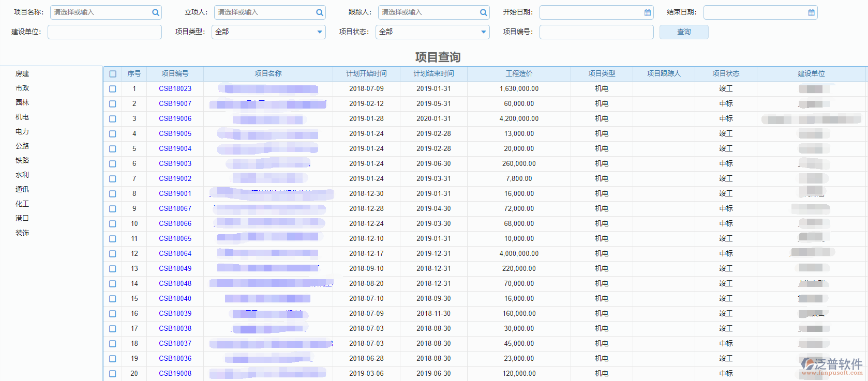Choose 机电 in the category list
Screen dimensions: 868x381
click(22, 117)
